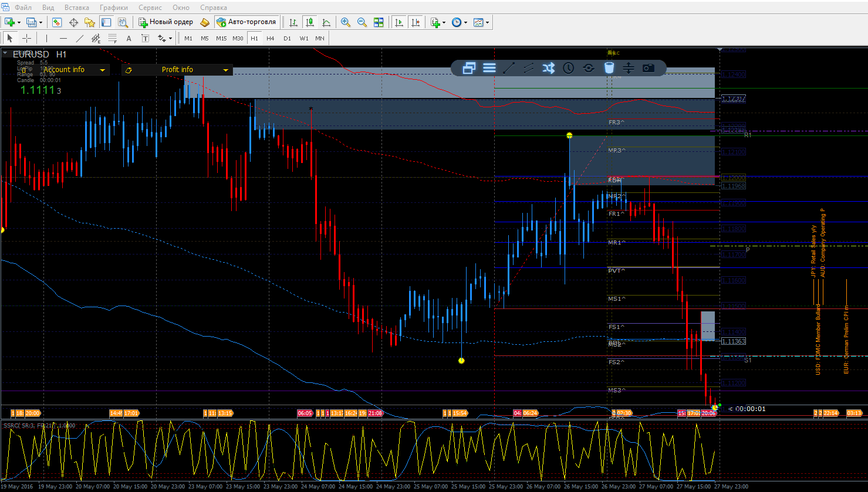Open the Сервис menu
868x492 pixels.
[x=151, y=8]
